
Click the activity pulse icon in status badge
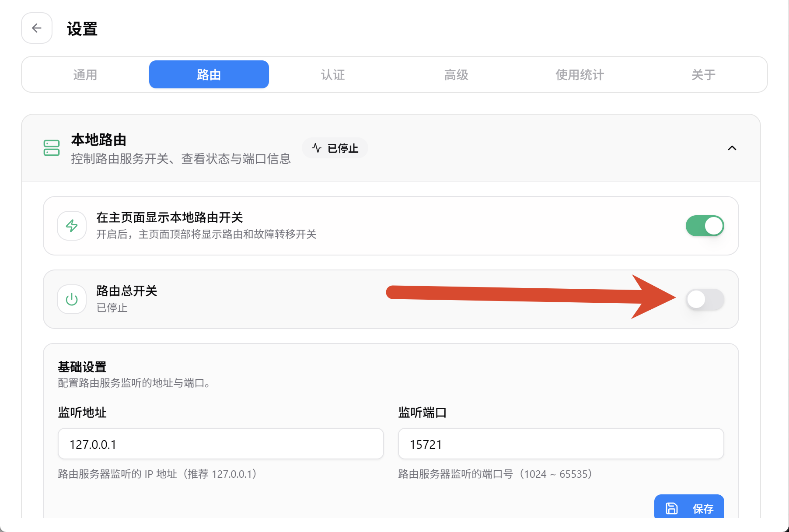(x=317, y=148)
